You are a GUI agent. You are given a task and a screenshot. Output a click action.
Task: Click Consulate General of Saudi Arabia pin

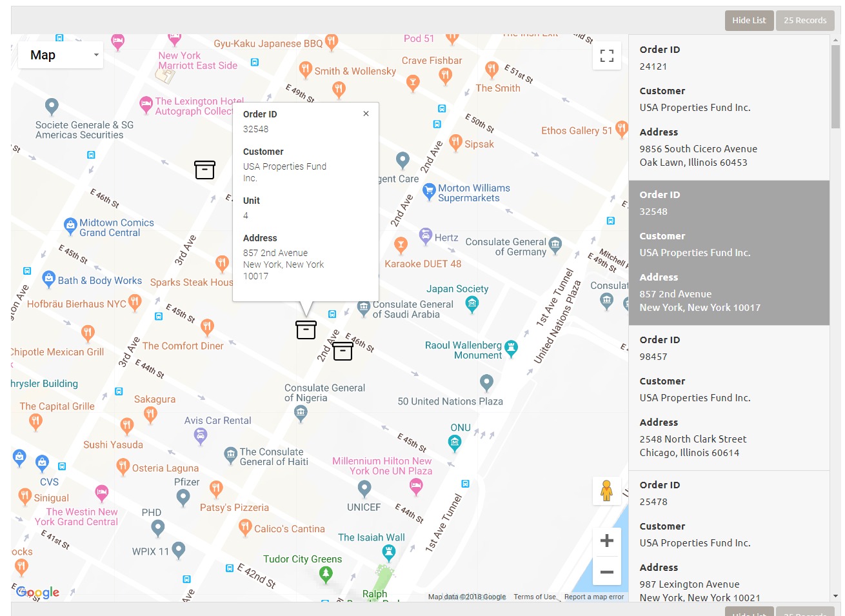(364, 308)
